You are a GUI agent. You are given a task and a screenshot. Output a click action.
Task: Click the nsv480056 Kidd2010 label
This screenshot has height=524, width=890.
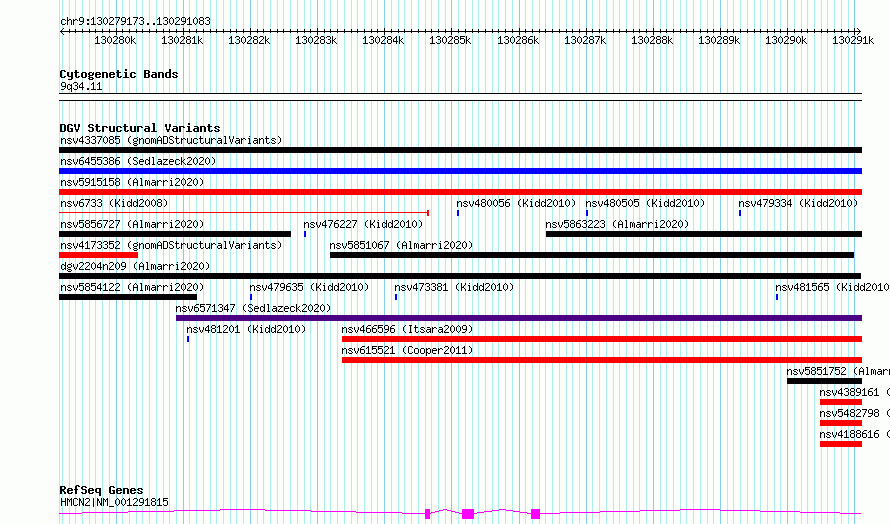516,203
